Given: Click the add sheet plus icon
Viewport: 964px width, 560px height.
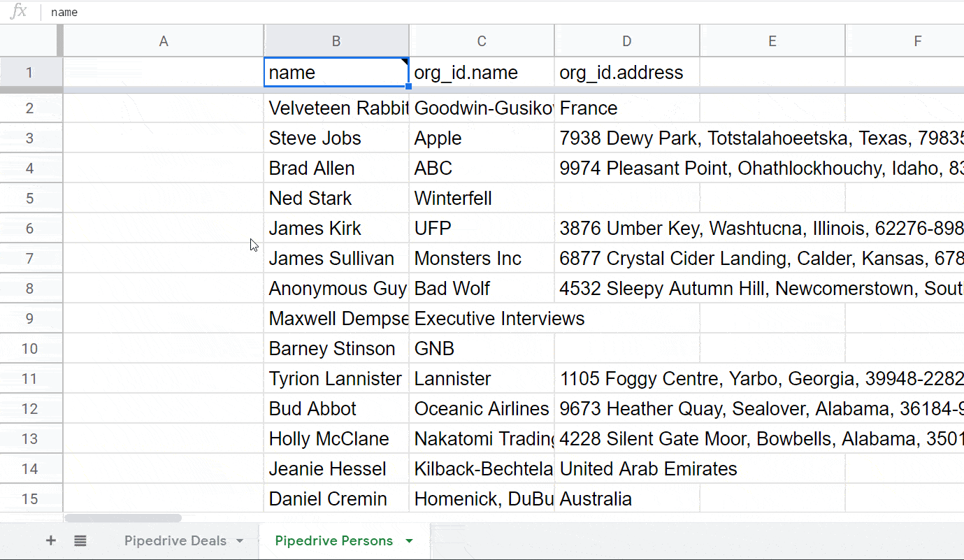Looking at the screenshot, I should (x=50, y=540).
